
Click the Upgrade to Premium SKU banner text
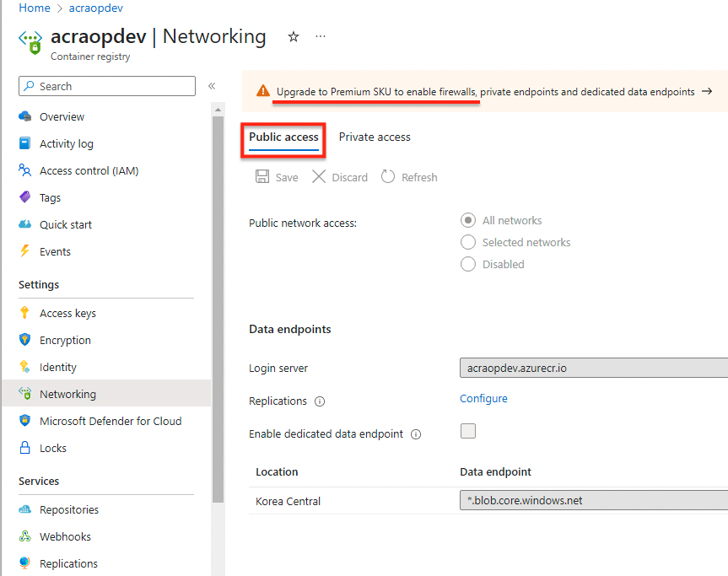coord(485,92)
